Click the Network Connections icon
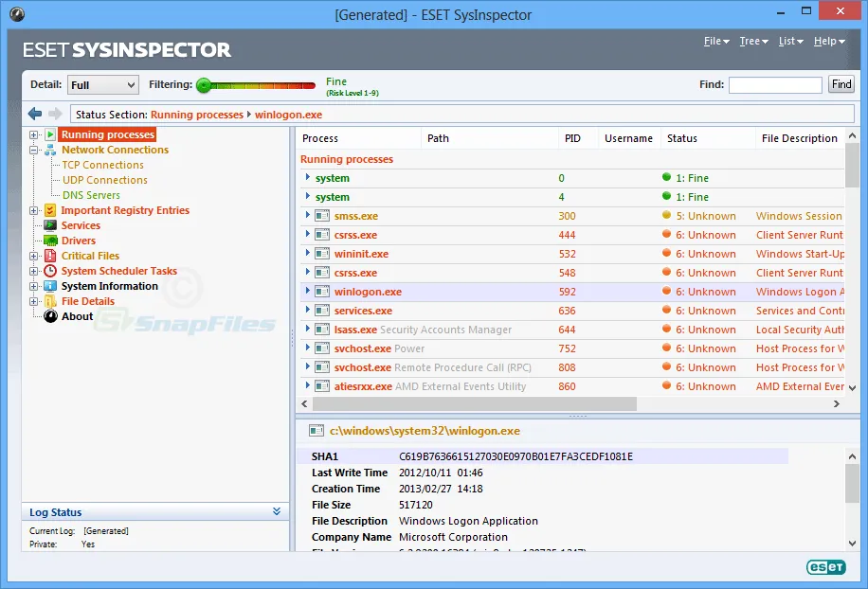868x589 pixels. click(x=50, y=150)
